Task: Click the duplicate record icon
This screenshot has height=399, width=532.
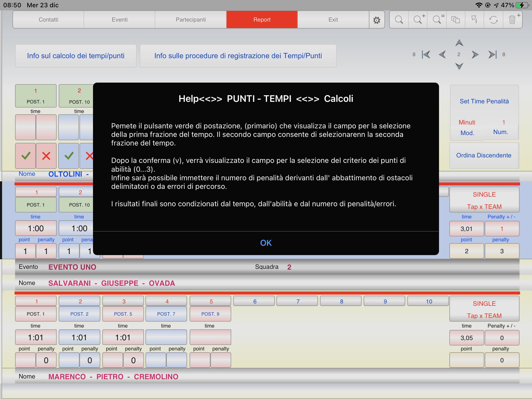Action: pos(456,20)
